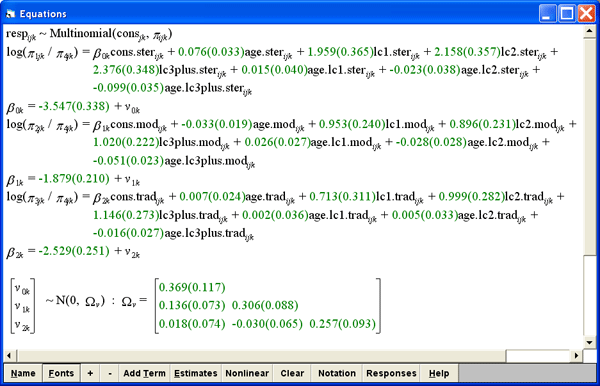Image resolution: width=600 pixels, height=386 pixels.
Task: Switch Notation button
Action: click(337, 373)
